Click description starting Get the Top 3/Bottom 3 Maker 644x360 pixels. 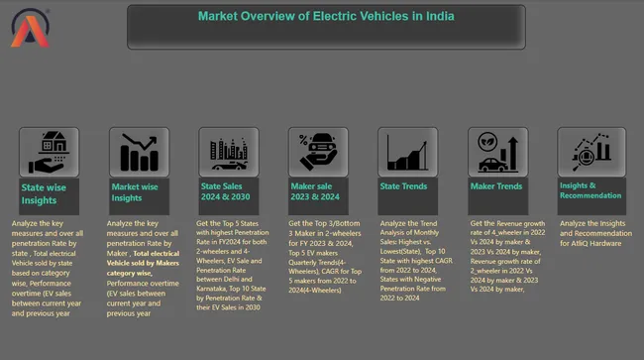click(325, 257)
